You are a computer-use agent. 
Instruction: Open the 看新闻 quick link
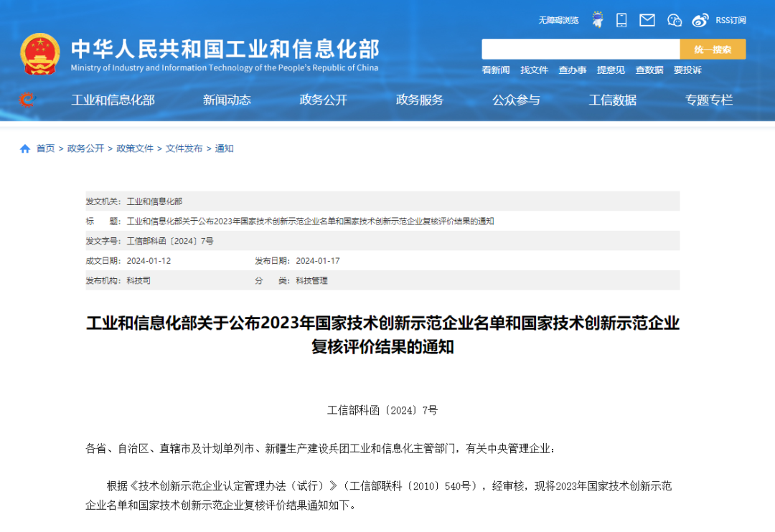pyautogui.click(x=496, y=70)
